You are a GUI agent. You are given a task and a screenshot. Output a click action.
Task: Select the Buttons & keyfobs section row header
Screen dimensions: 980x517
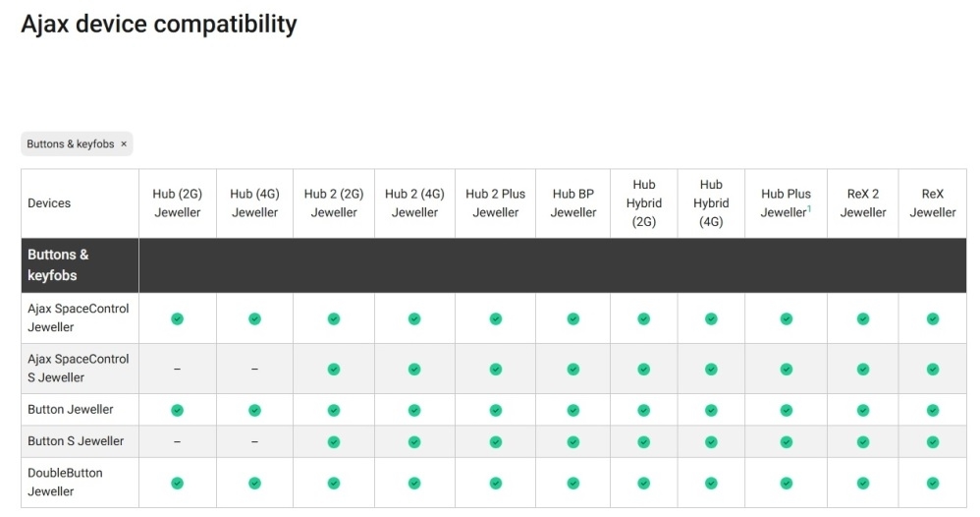58,265
